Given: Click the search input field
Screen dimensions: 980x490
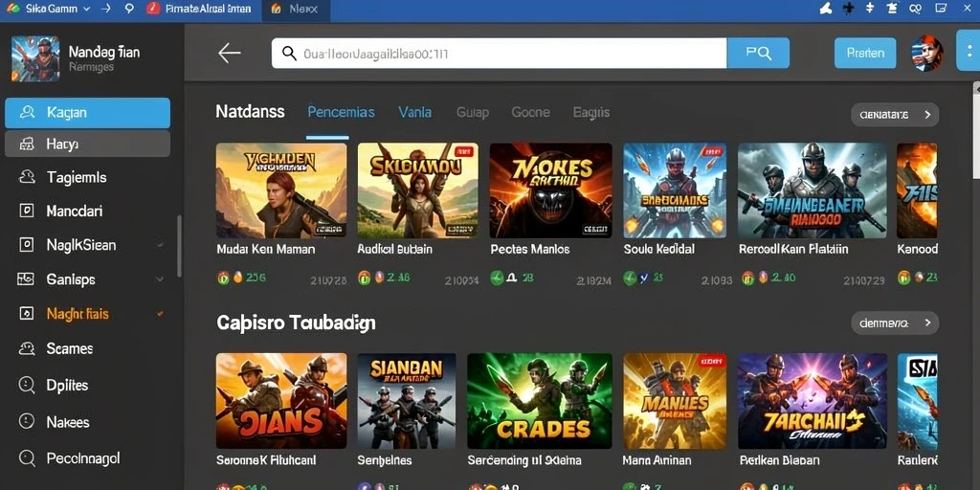Looking at the screenshot, I should tap(500, 54).
